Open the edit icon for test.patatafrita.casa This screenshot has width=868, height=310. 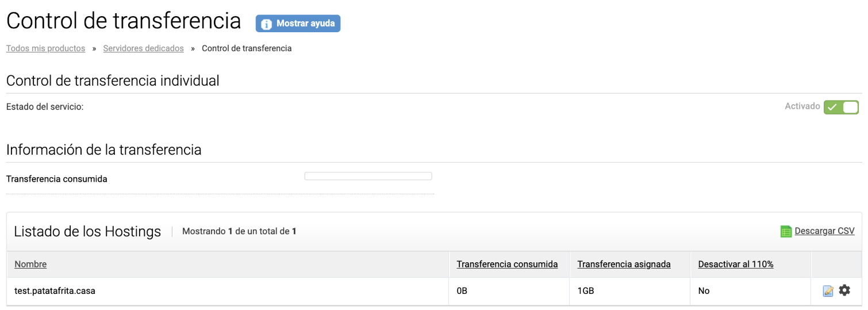(828, 291)
